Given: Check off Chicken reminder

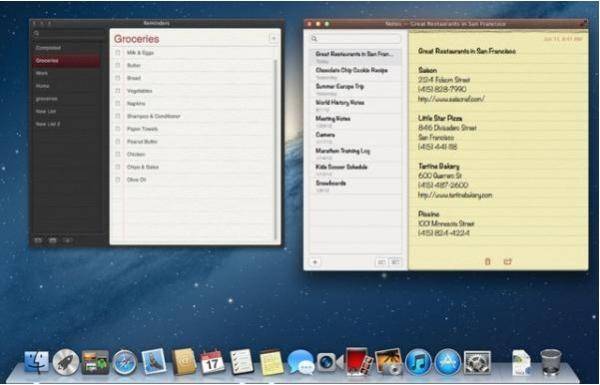Looking at the screenshot, I should pyautogui.click(x=118, y=154).
